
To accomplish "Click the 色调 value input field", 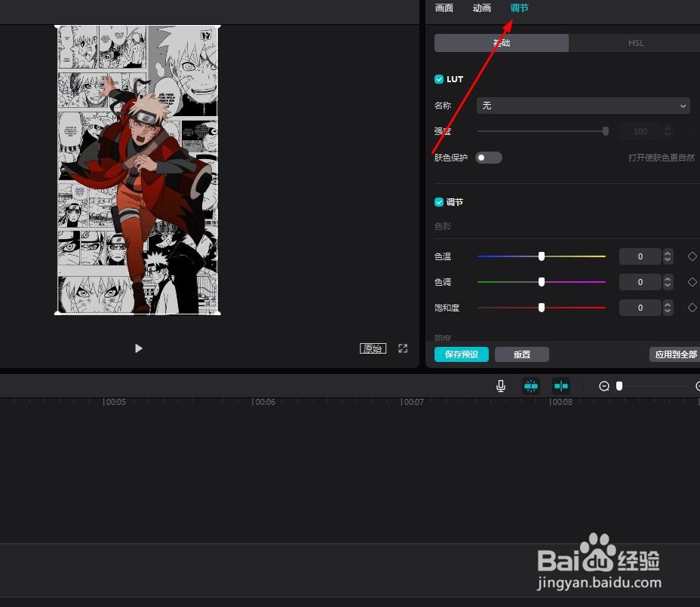I will (640, 281).
